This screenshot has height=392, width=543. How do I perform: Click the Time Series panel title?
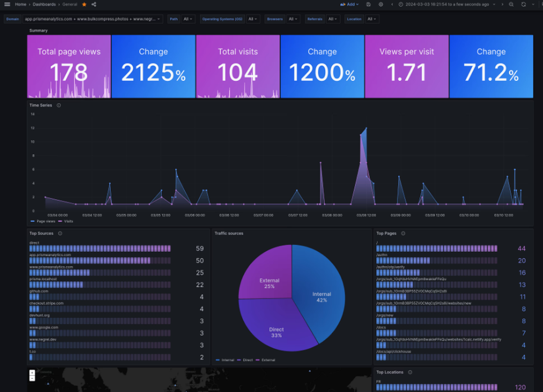click(x=41, y=105)
